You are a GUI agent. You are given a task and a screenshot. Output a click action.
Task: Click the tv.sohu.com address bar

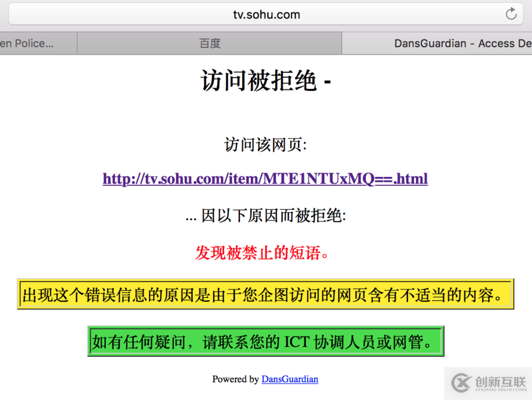[266, 14]
